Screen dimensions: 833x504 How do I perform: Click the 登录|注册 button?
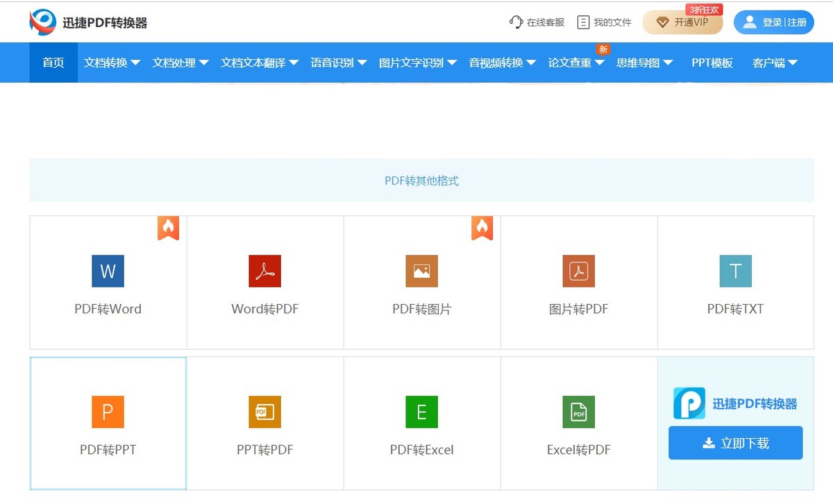pos(779,22)
